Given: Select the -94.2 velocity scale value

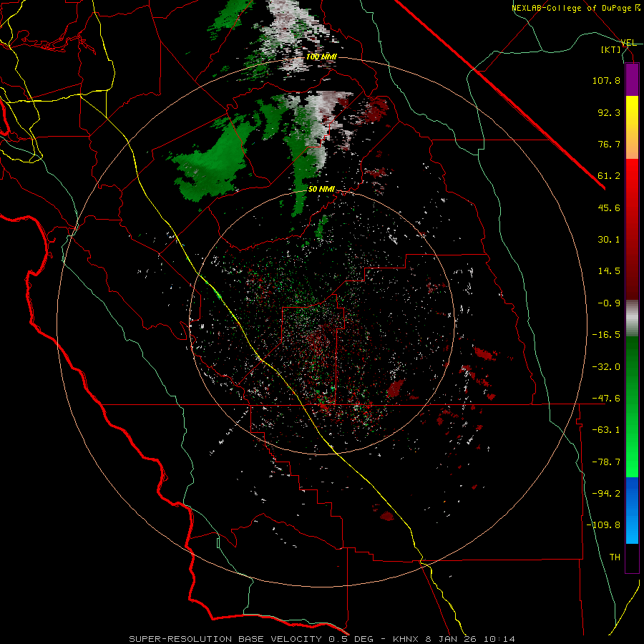Looking at the screenshot, I should coord(606,494).
